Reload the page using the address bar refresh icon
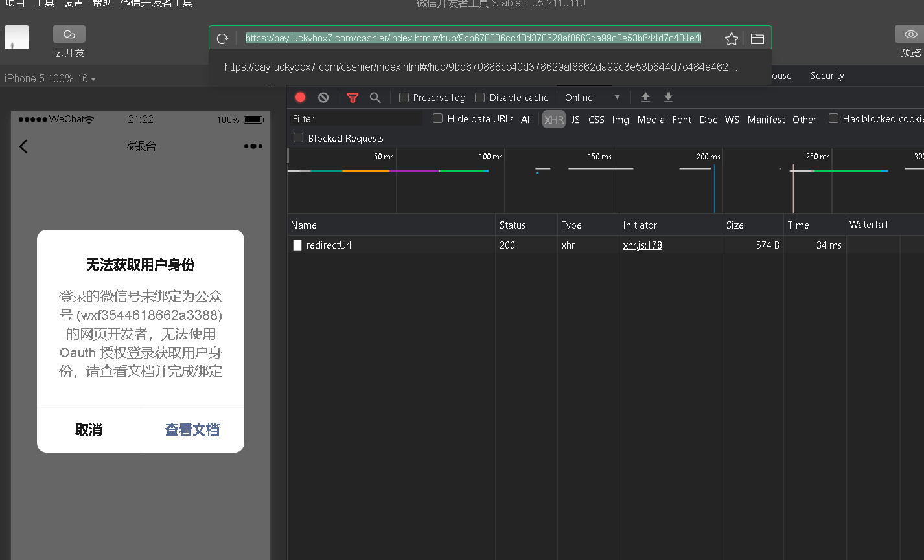The width and height of the screenshot is (924, 560). coord(222,39)
